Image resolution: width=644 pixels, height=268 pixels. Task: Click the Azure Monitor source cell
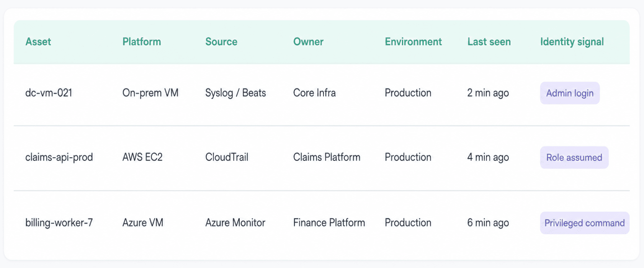(x=235, y=223)
